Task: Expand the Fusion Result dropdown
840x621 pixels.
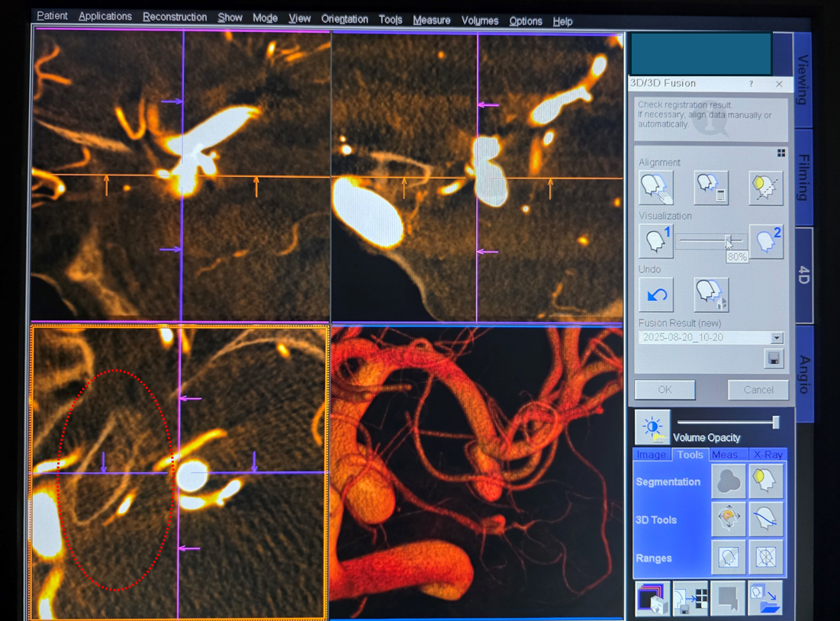Action: tap(777, 338)
